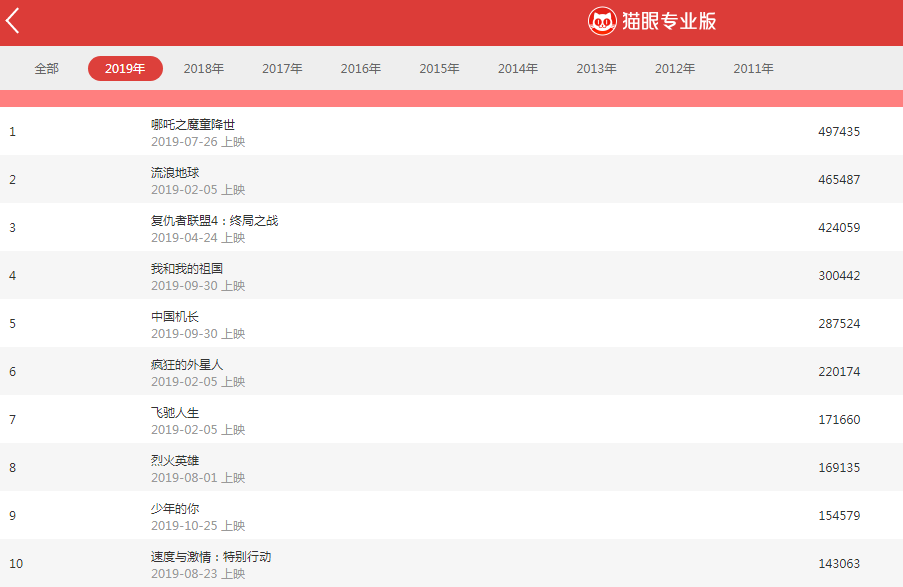Click box office value 287524

pos(839,323)
